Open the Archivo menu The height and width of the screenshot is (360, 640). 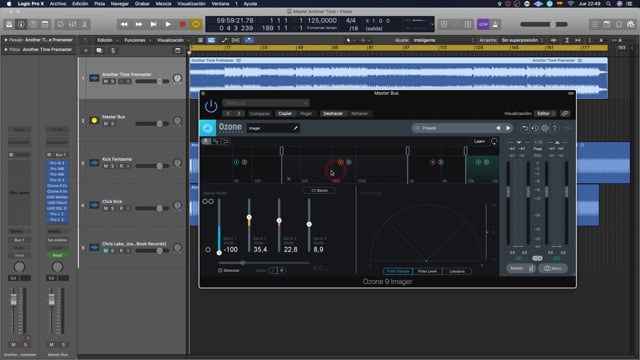[x=58, y=4]
